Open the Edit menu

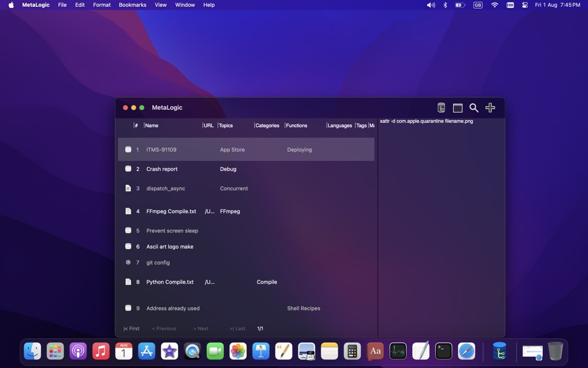[80, 5]
